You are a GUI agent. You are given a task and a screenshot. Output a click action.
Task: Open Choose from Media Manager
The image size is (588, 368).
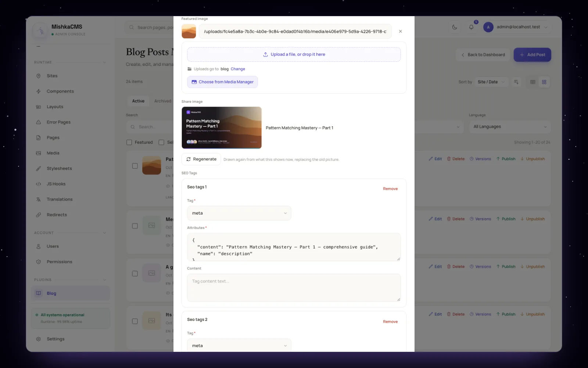point(222,82)
